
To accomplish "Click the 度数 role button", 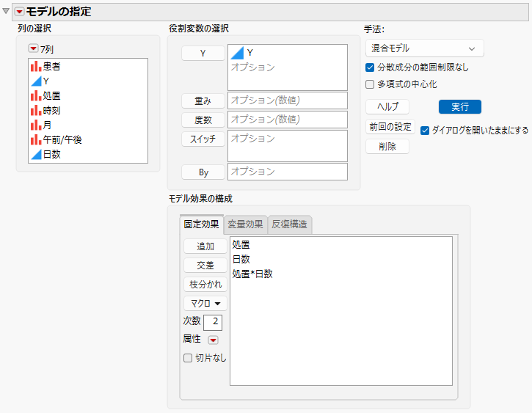I will tap(203, 120).
